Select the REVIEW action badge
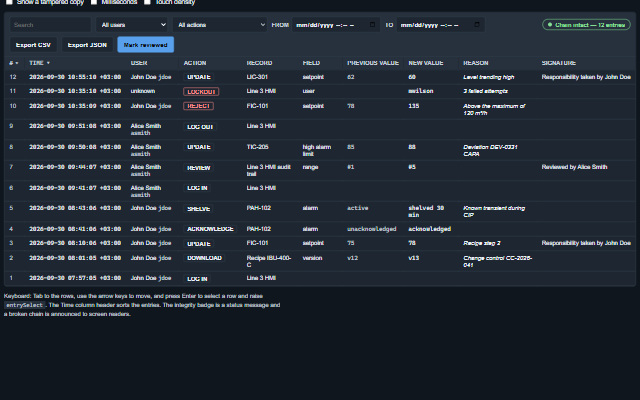This screenshot has width=640, height=400. [x=198, y=168]
